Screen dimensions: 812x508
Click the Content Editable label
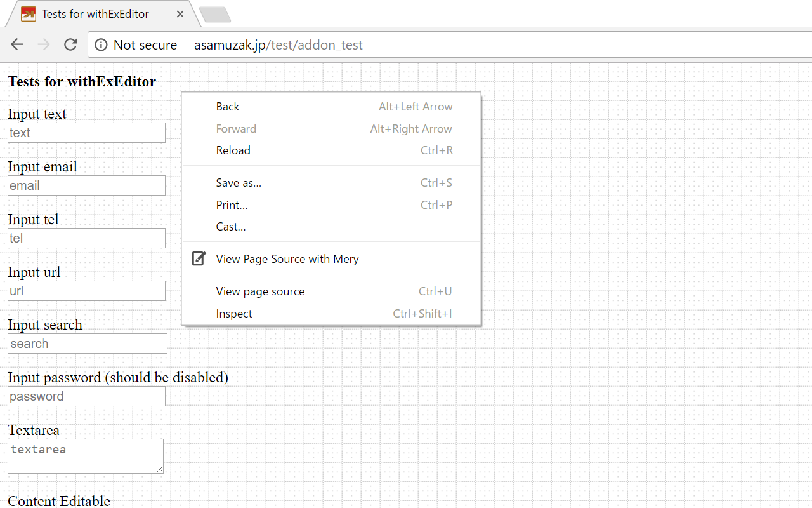click(59, 501)
